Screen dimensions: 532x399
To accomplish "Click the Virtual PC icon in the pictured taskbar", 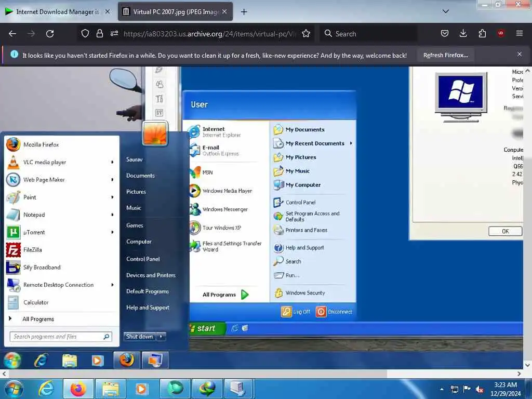I will (155, 360).
